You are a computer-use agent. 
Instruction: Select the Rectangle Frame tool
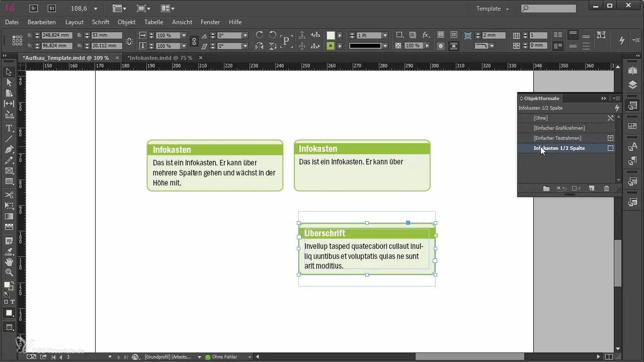9,171
